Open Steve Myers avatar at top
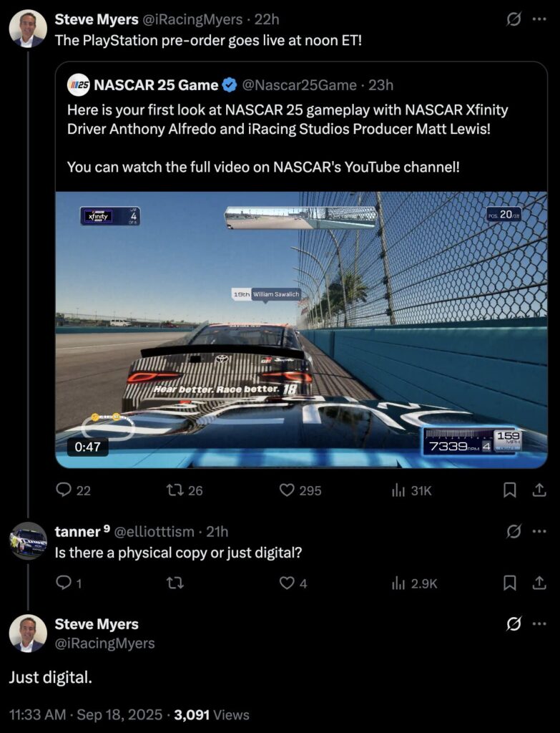Screen dimensions: 560x733 tap(28, 29)
